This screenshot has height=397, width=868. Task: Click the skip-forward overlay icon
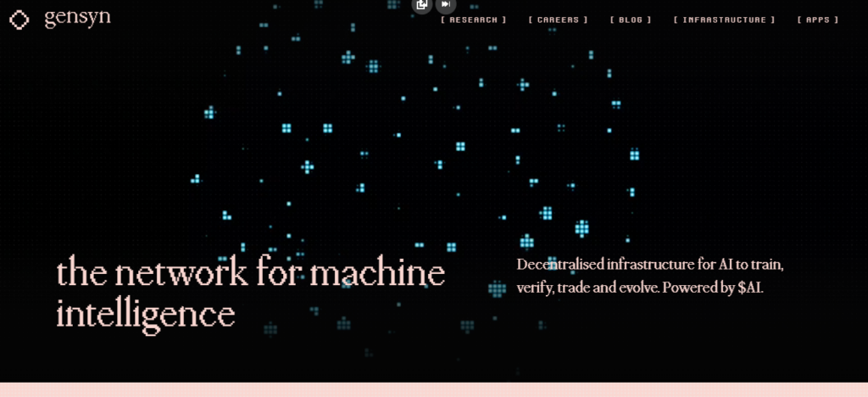click(x=446, y=5)
